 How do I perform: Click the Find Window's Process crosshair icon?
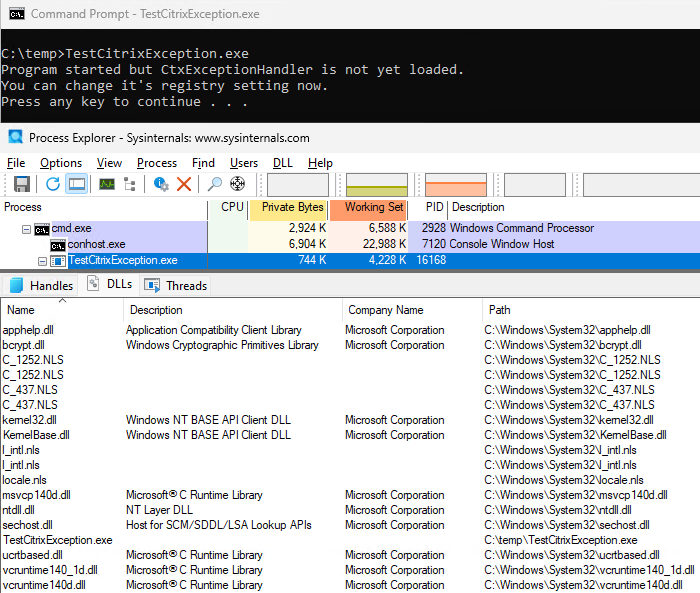(238, 184)
